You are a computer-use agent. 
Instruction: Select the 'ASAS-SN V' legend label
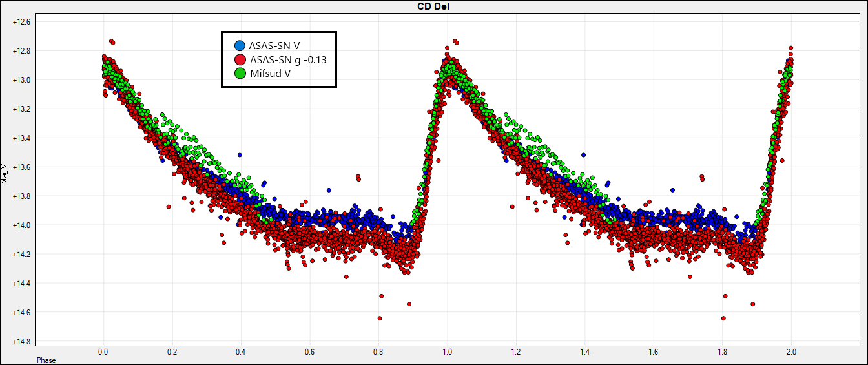pyautogui.click(x=274, y=46)
